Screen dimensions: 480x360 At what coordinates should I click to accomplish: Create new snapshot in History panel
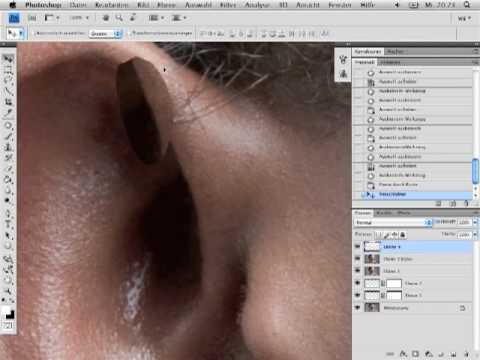(453, 203)
